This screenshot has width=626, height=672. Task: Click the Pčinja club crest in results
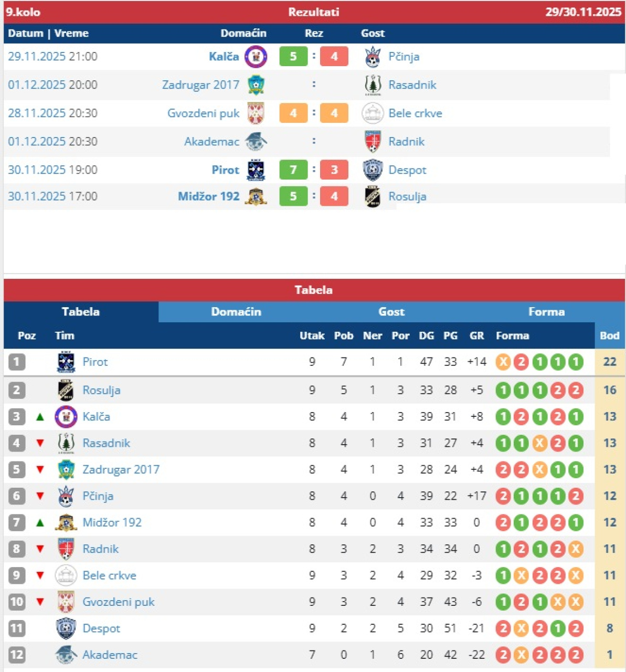click(373, 57)
